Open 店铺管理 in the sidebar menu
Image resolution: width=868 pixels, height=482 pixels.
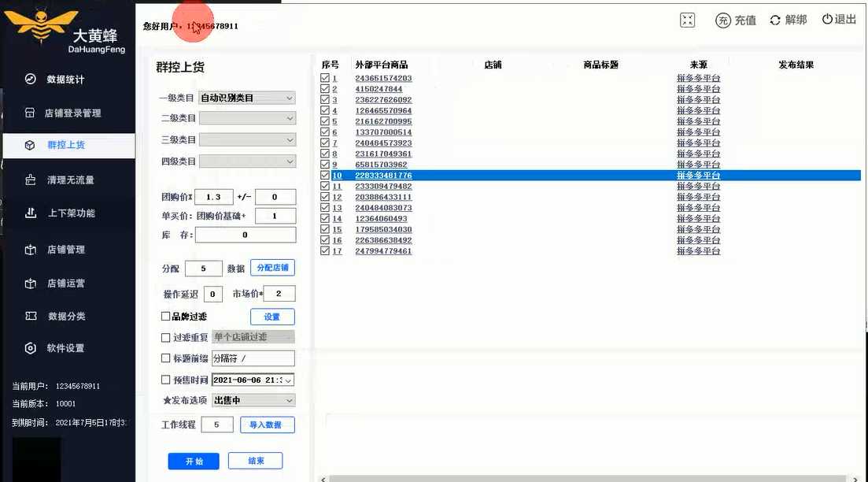tap(65, 250)
